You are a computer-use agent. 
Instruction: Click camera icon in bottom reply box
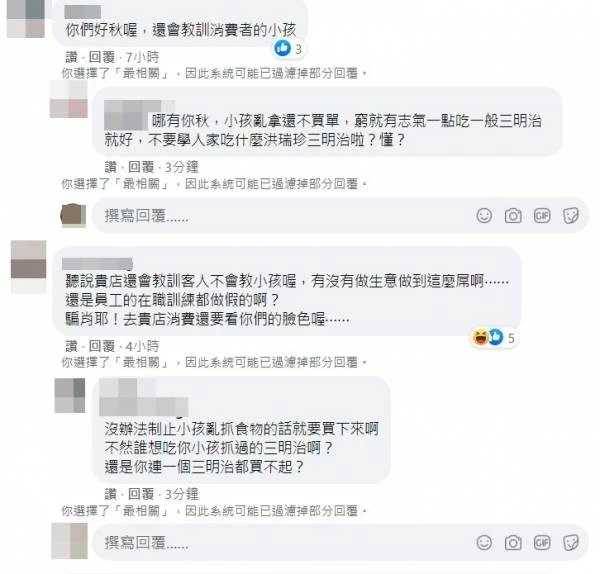pyautogui.click(x=513, y=543)
